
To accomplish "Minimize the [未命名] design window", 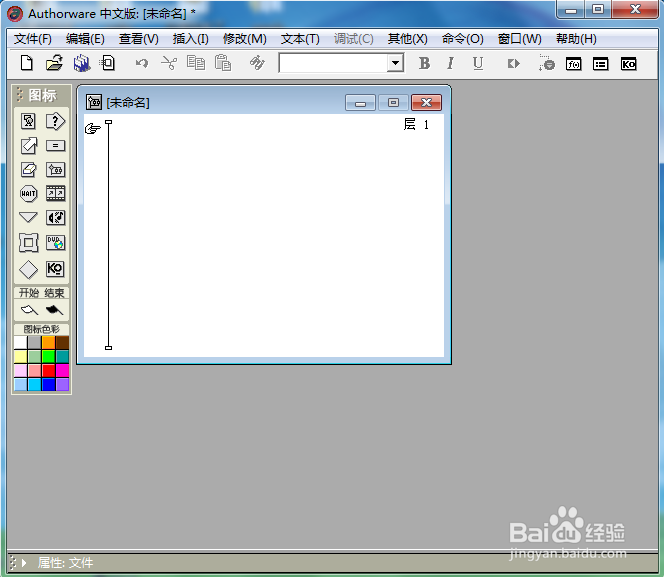I will (x=360, y=103).
